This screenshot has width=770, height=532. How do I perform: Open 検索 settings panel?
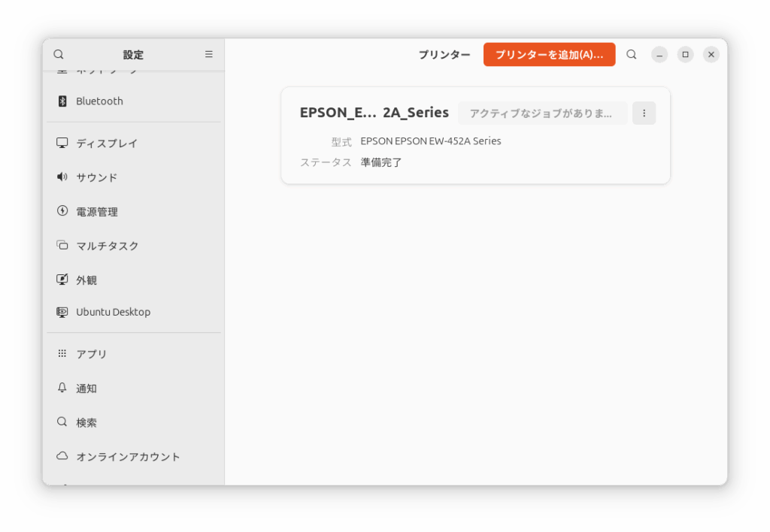pos(134,422)
